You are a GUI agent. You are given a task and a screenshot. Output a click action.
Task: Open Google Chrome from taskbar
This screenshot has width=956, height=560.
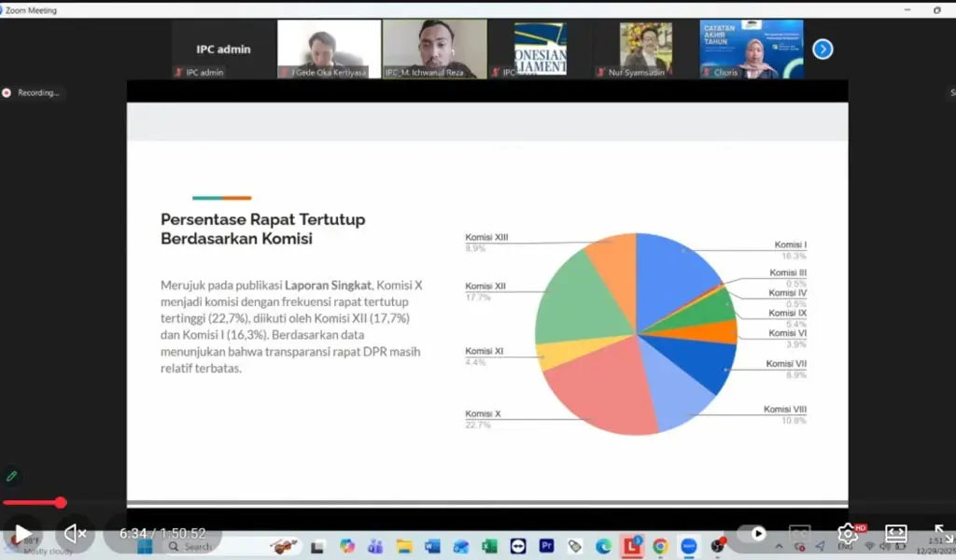660,546
